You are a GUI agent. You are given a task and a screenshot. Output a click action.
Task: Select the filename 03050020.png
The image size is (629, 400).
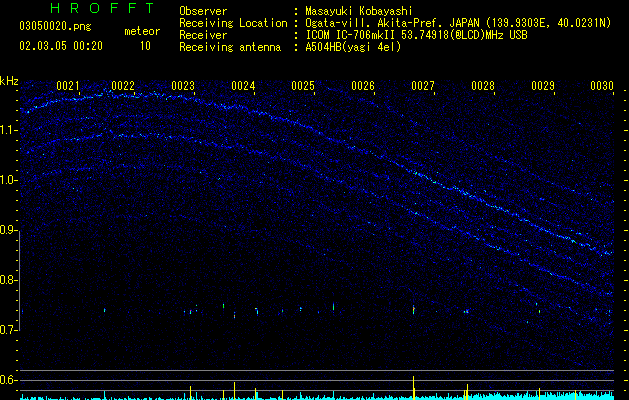click(x=55, y=26)
